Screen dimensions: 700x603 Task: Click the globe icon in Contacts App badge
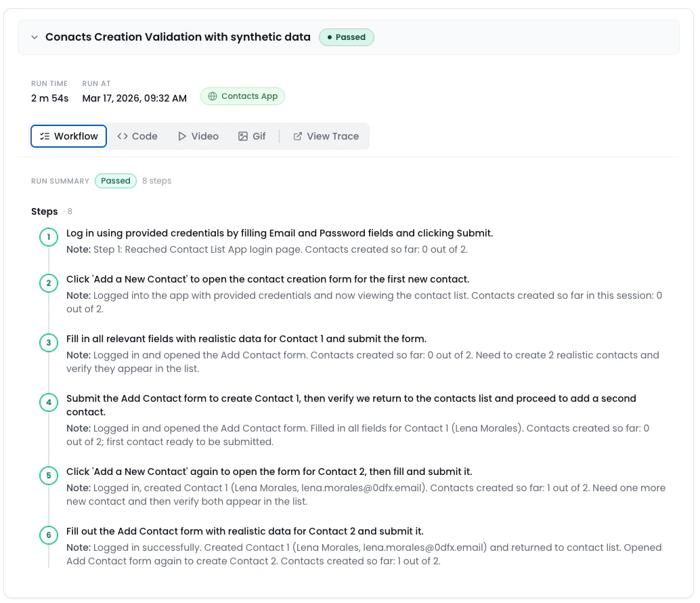point(213,96)
